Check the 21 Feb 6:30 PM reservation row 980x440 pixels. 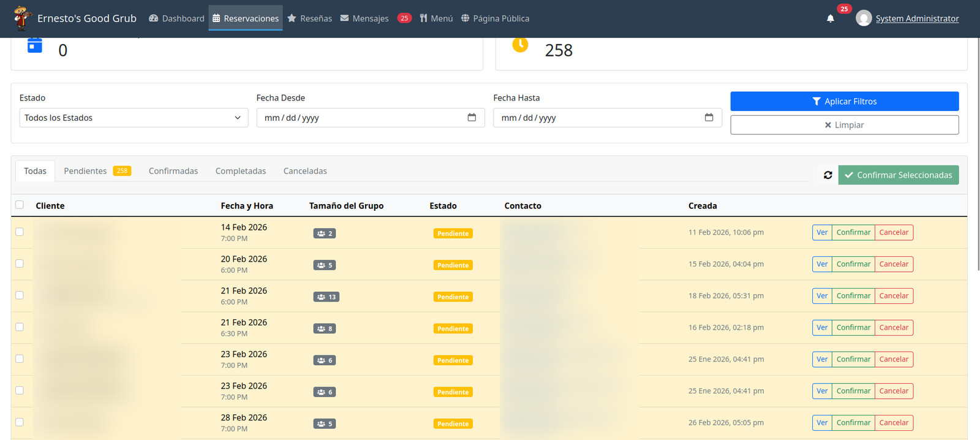point(20,327)
